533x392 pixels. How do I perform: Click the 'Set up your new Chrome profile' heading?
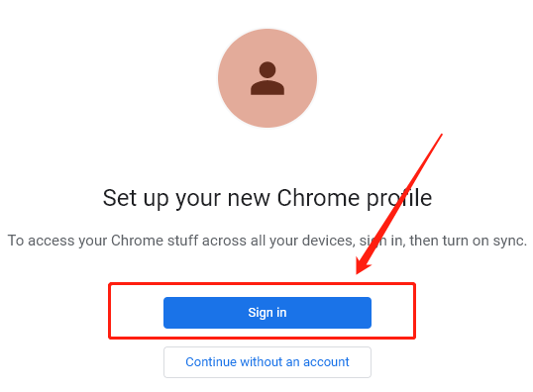click(x=267, y=198)
